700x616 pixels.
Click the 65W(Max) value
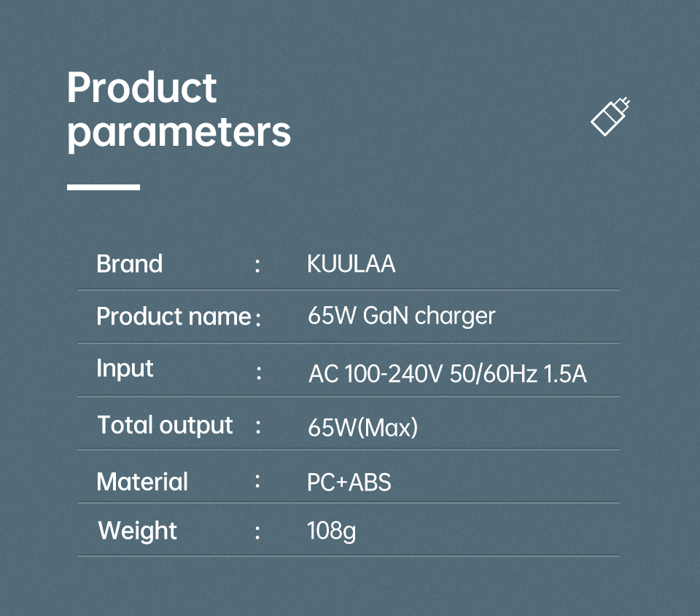[x=362, y=427]
